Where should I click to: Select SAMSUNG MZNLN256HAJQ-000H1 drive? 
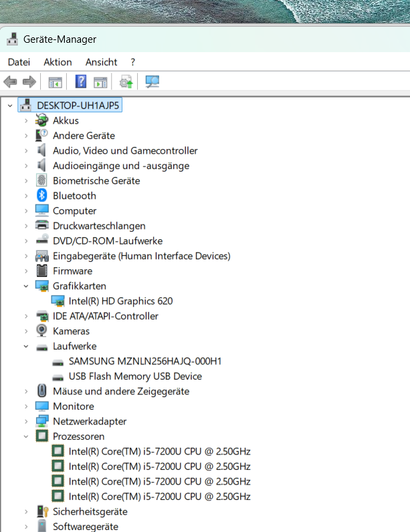[x=145, y=361]
